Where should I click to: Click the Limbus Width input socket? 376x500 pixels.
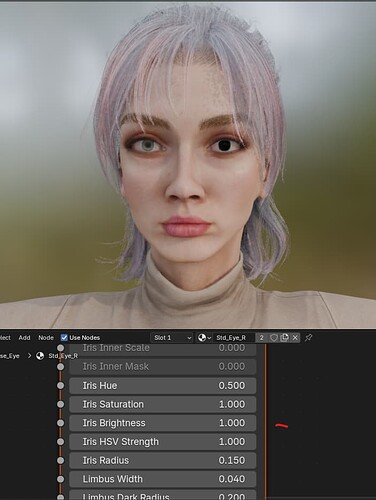pyautogui.click(x=60, y=479)
